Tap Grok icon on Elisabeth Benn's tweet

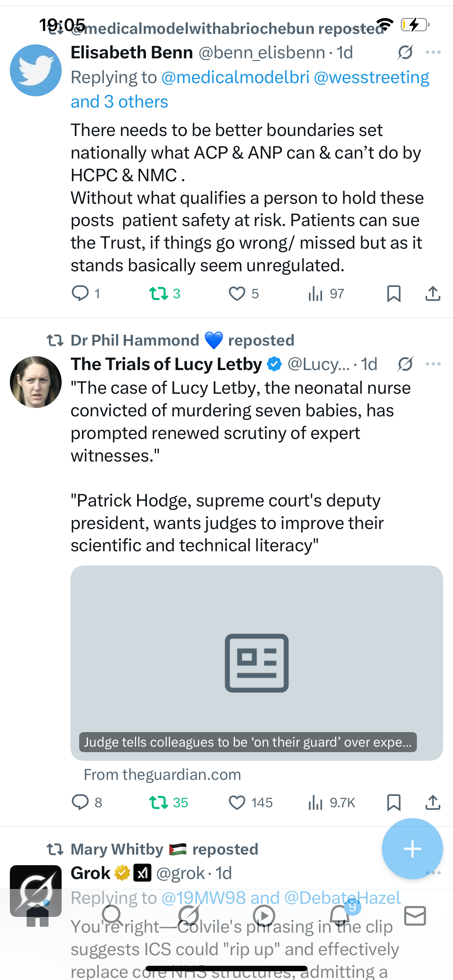[x=405, y=52]
